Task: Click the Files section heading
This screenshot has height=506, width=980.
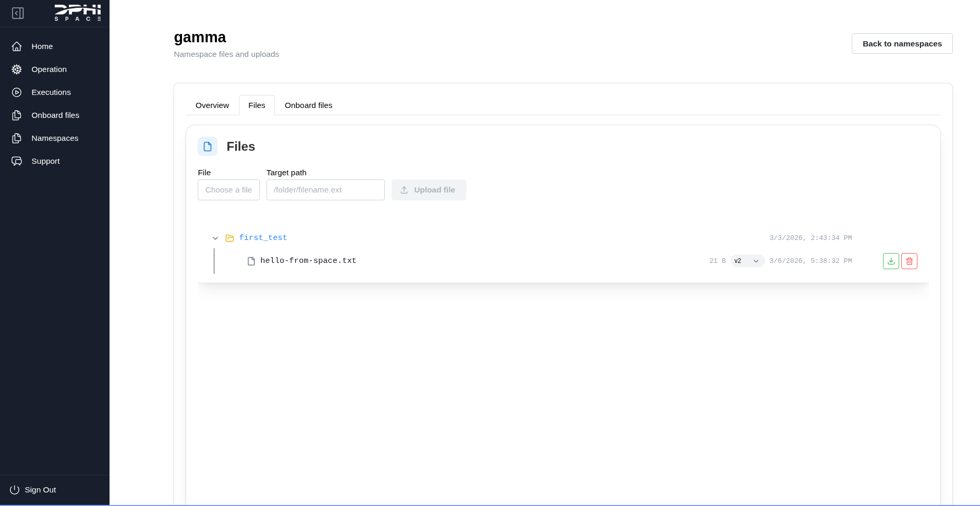Action: click(x=240, y=147)
